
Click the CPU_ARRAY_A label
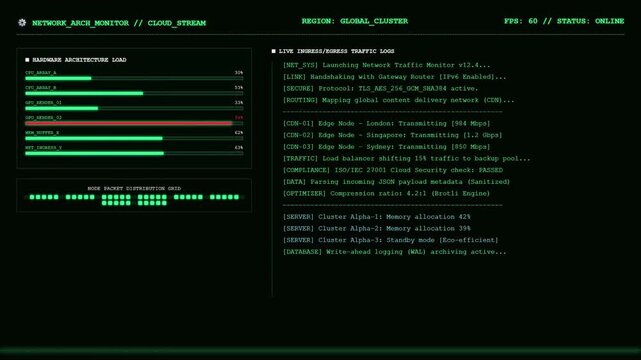pos(40,73)
